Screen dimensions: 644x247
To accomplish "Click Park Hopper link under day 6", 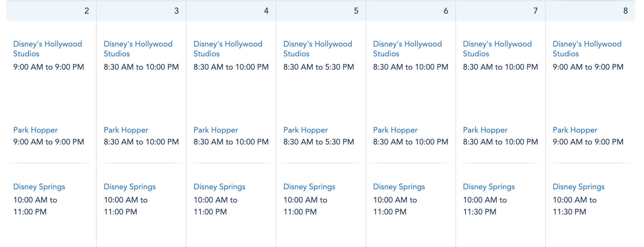I will (395, 130).
